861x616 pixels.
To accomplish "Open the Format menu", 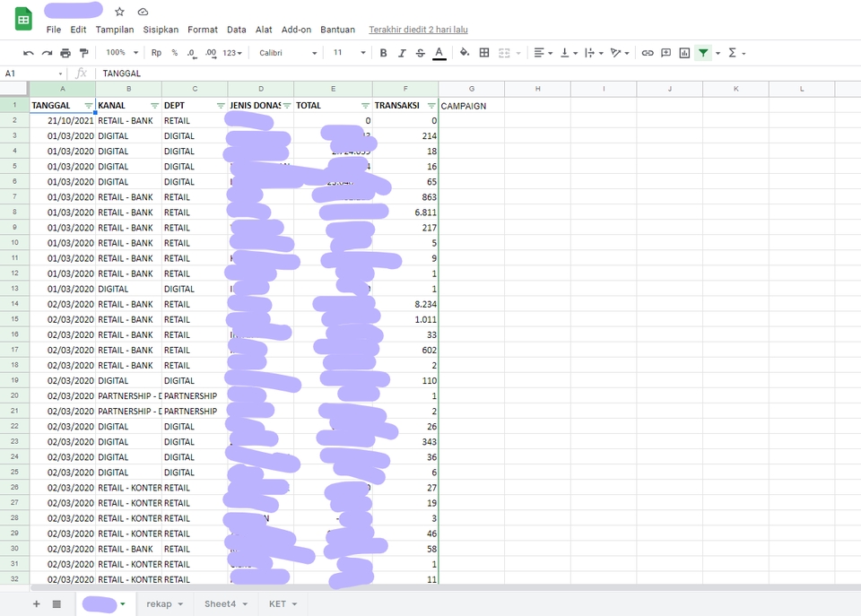I will [x=203, y=30].
